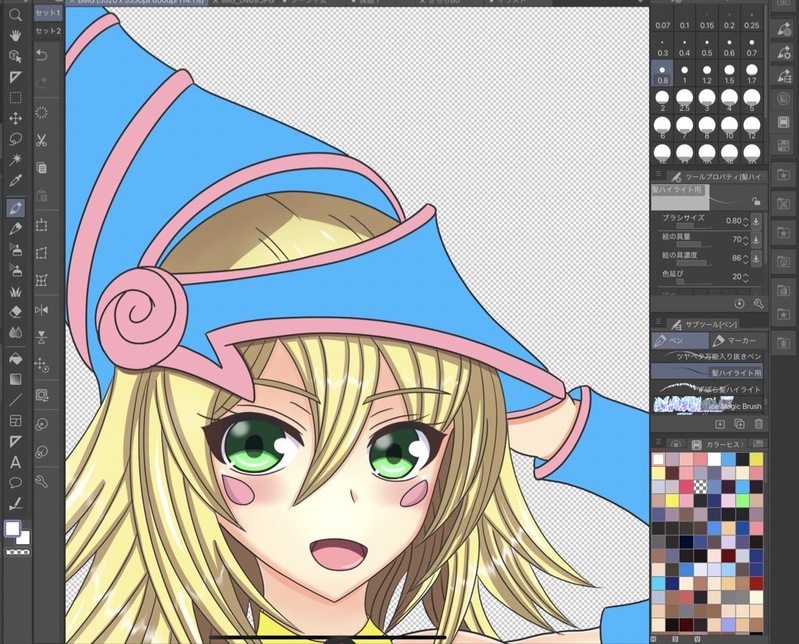Choose brush size preset 10

(x=730, y=128)
